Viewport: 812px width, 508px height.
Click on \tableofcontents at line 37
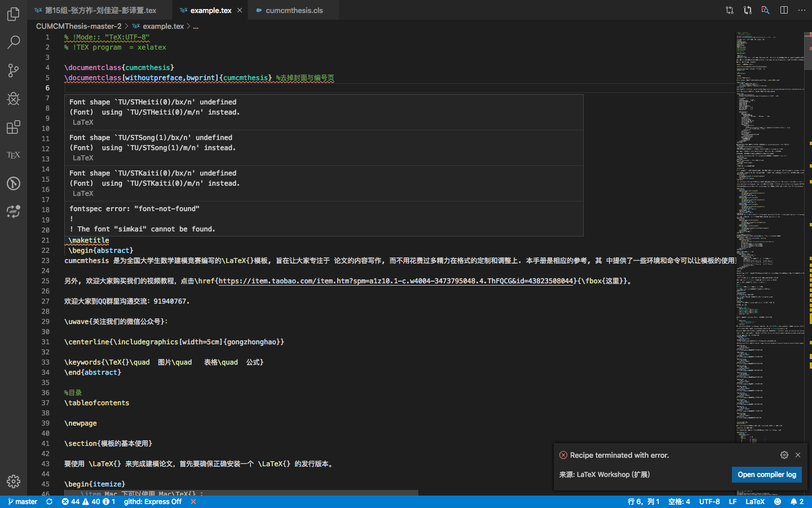tap(97, 403)
